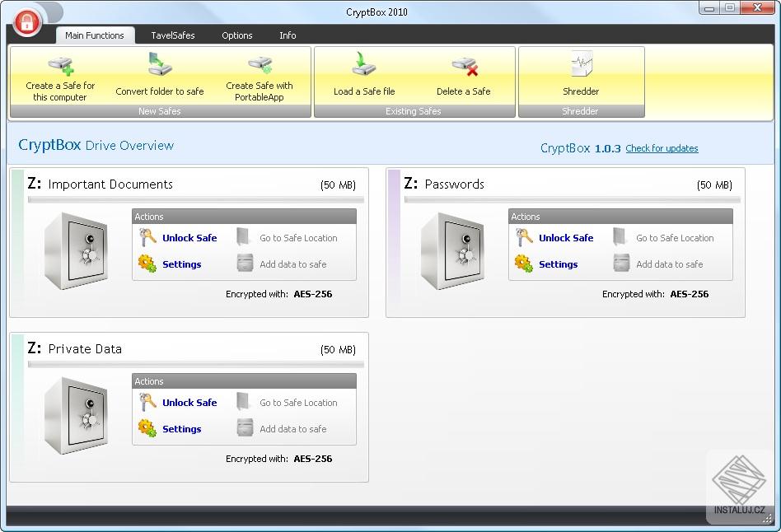Screen dimensions: 781x532
Task: Click the Existing Safes group label
Action: coord(414,111)
